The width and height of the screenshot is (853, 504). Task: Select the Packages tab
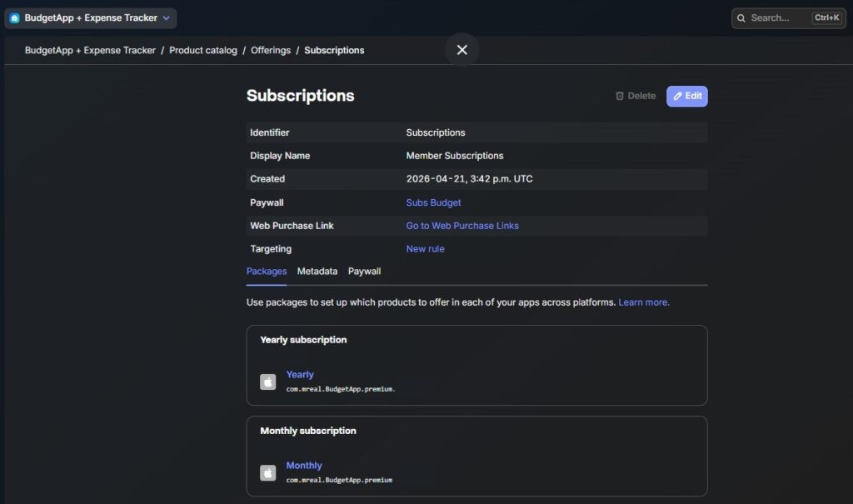(x=266, y=271)
